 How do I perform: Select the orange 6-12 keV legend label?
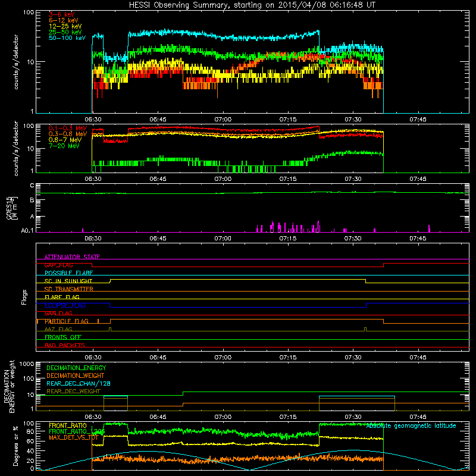[x=63, y=20]
